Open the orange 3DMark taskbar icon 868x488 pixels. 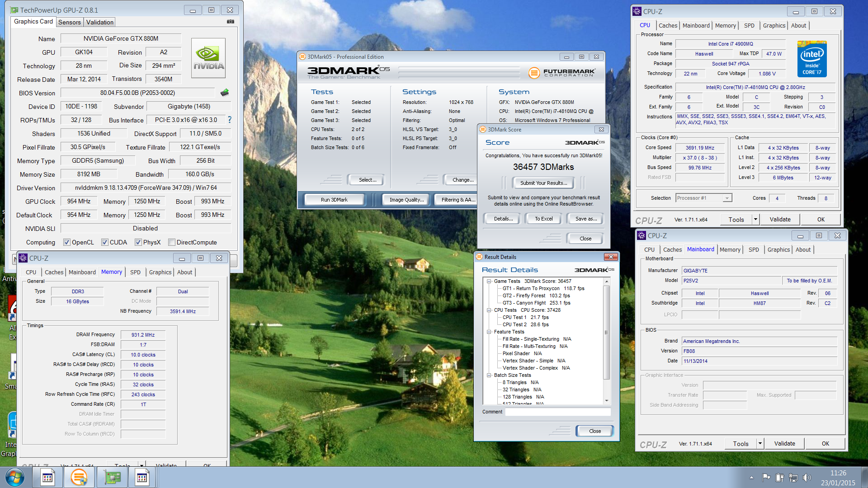[x=79, y=477]
